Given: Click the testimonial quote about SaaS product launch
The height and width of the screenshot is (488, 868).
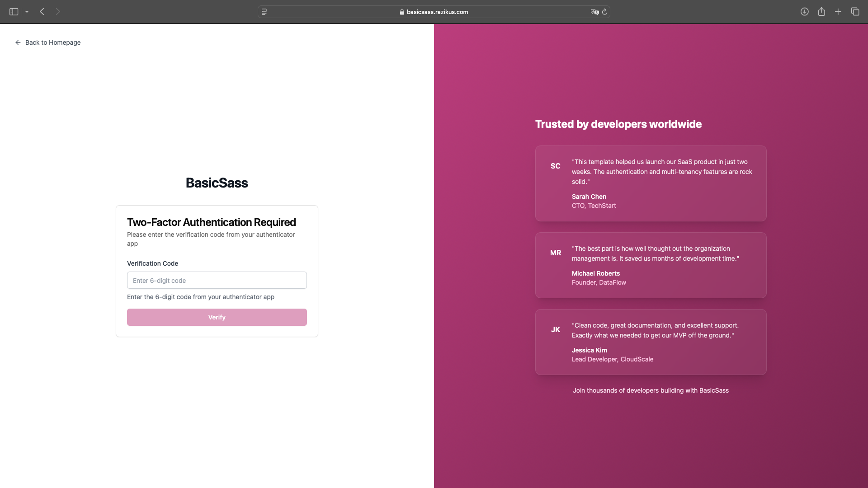Looking at the screenshot, I should tap(662, 172).
